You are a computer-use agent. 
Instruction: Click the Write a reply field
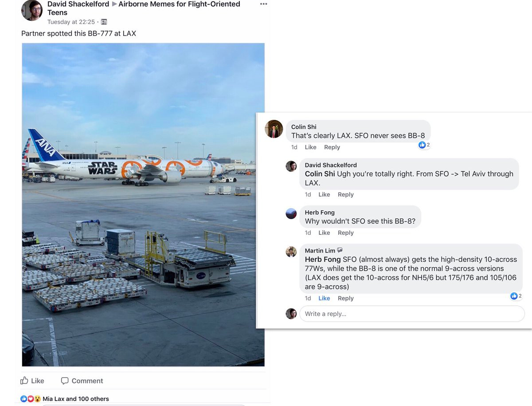pyautogui.click(x=412, y=314)
